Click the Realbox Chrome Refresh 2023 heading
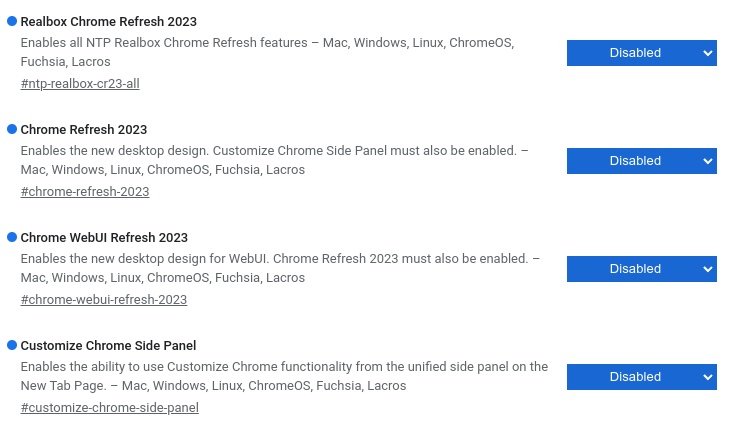 coord(109,22)
